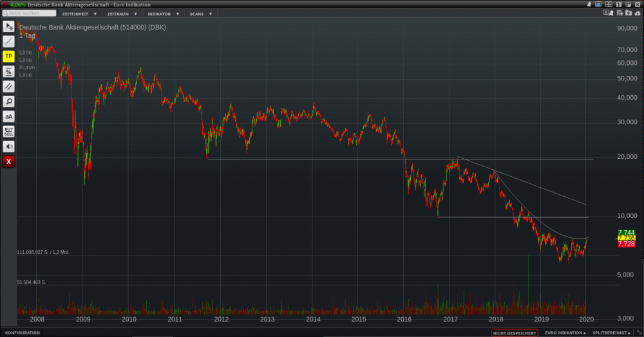Select the percent measurement tool

[x=8, y=72]
